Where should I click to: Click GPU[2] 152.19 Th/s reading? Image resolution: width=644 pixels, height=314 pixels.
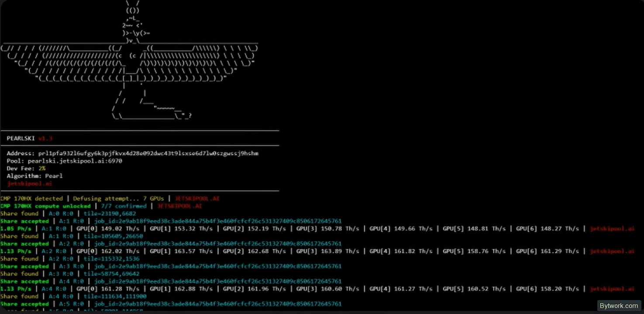(x=255, y=229)
